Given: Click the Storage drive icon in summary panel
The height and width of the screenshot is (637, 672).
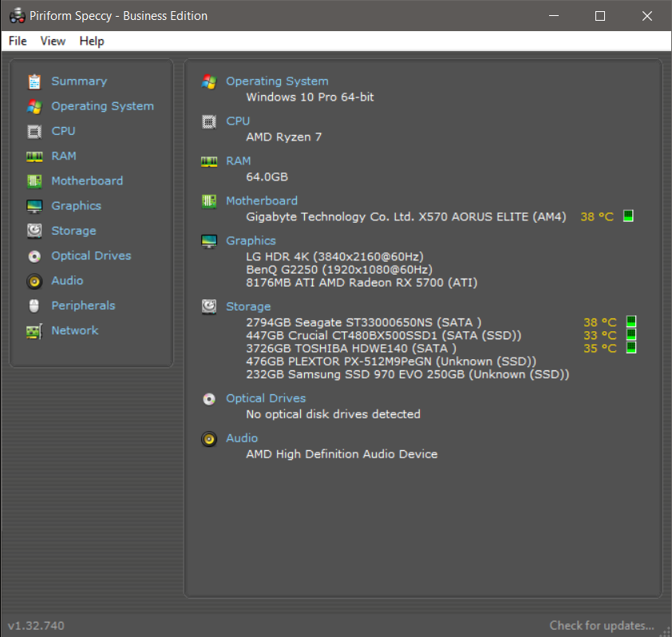Looking at the screenshot, I should click(x=209, y=307).
